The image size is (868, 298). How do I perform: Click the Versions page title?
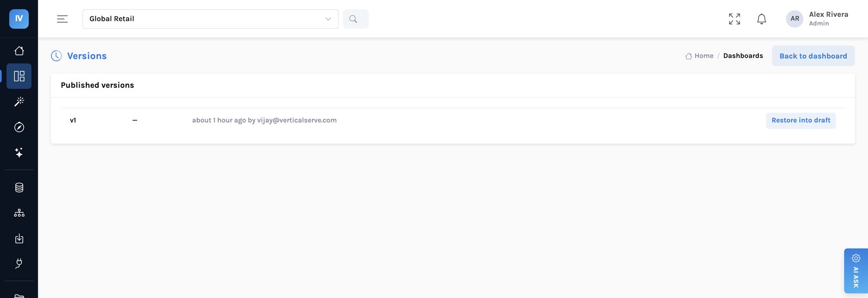pyautogui.click(x=87, y=56)
